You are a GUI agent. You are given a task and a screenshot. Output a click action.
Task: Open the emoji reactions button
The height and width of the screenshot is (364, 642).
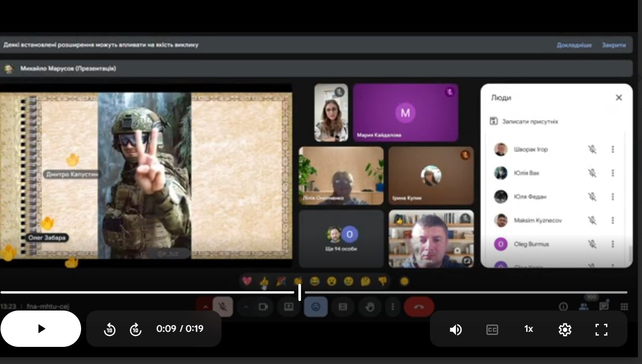pos(316,307)
